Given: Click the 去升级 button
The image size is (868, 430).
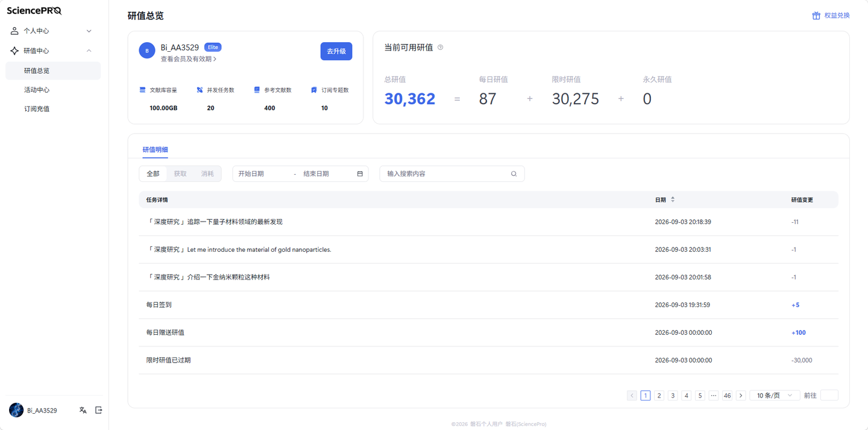Looking at the screenshot, I should [x=336, y=51].
